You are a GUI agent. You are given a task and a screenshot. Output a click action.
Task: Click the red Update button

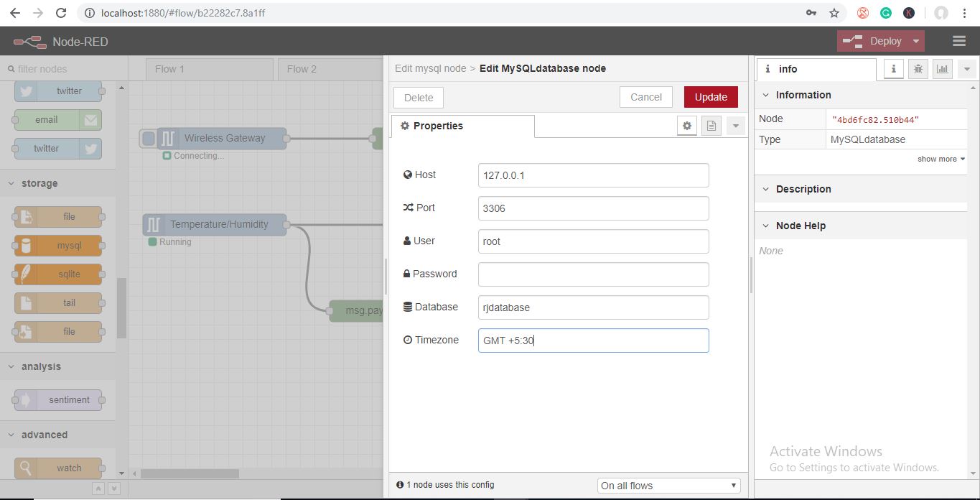click(x=711, y=97)
